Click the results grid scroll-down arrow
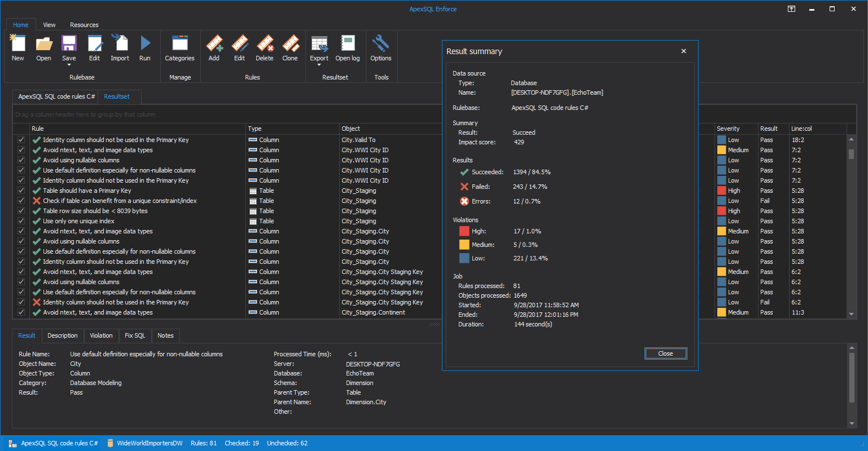 coord(852,314)
